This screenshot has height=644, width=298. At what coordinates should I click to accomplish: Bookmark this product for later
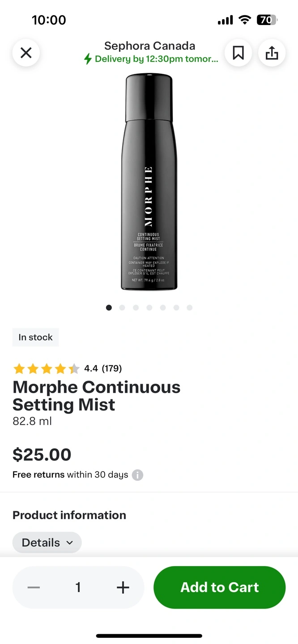(238, 53)
